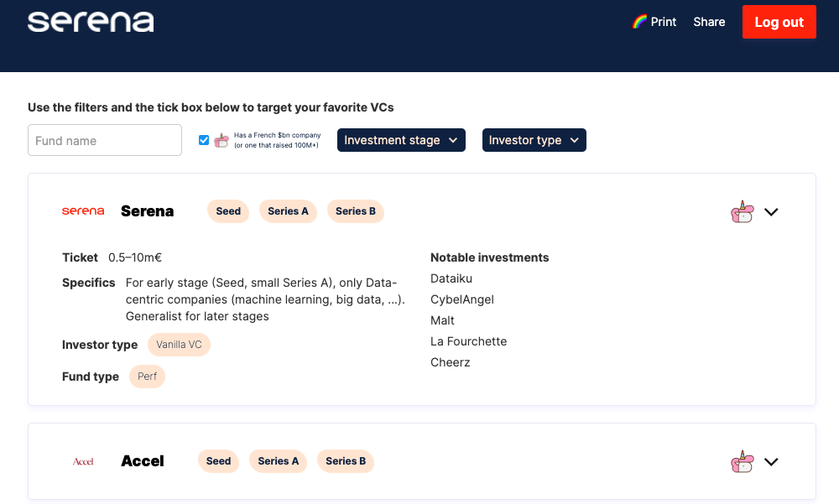Open the Investment stage dropdown
This screenshot has width=839, height=504.
pyautogui.click(x=401, y=140)
